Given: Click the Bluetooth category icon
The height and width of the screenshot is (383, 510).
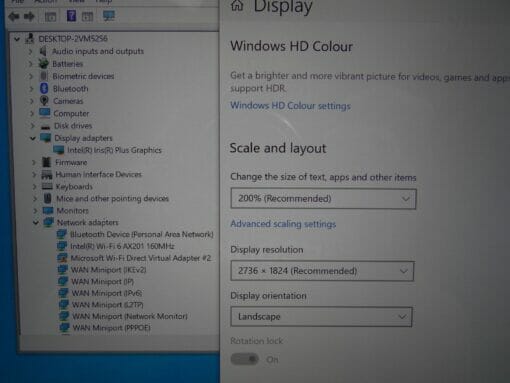Looking at the screenshot, I should point(44,88).
